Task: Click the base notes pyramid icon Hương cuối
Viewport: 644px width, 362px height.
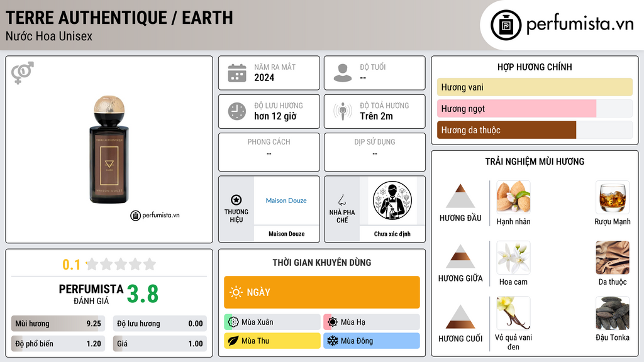Action: (460, 317)
